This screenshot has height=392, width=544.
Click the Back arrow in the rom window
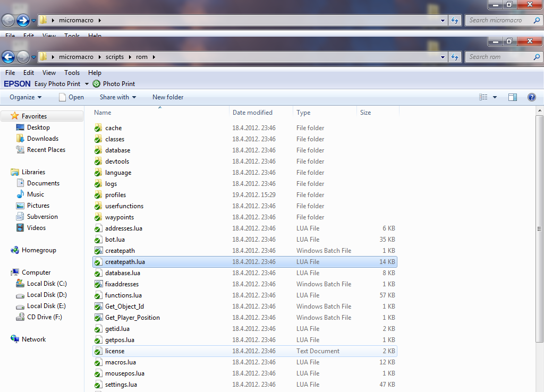(x=8, y=57)
